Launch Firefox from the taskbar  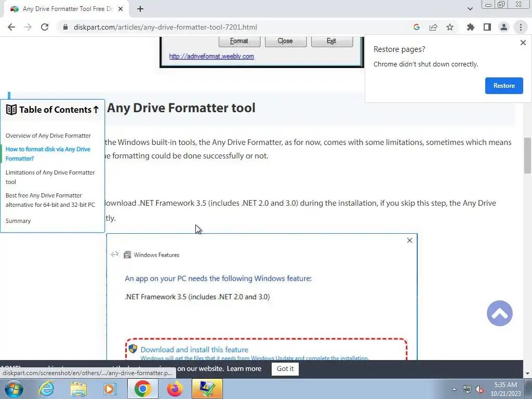point(175,389)
